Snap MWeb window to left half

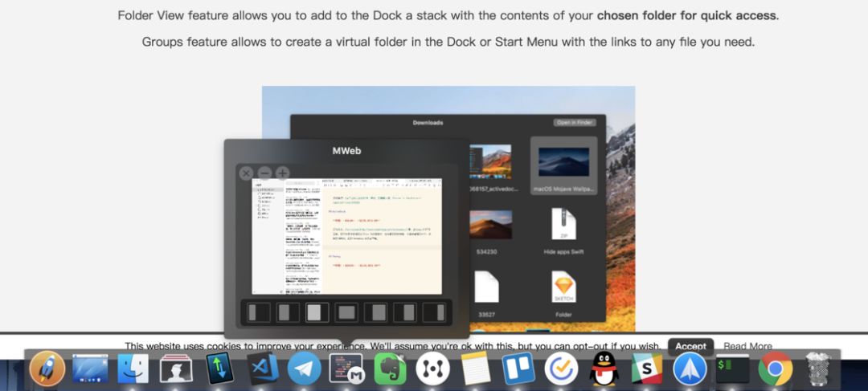pyautogui.click(x=288, y=312)
